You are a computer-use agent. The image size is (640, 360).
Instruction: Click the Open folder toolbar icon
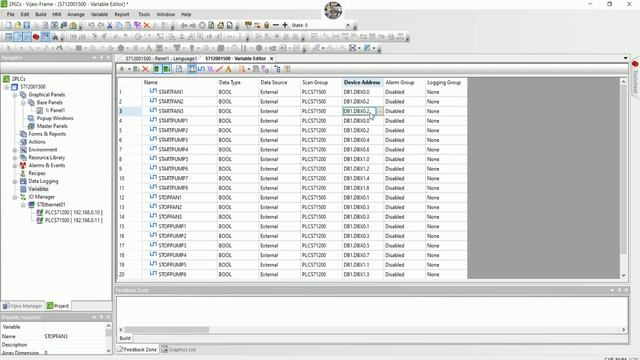[18, 25]
